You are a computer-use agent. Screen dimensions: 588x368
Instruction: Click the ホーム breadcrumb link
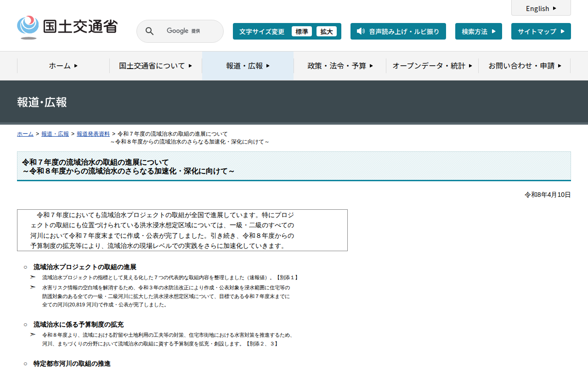pyautogui.click(x=25, y=134)
